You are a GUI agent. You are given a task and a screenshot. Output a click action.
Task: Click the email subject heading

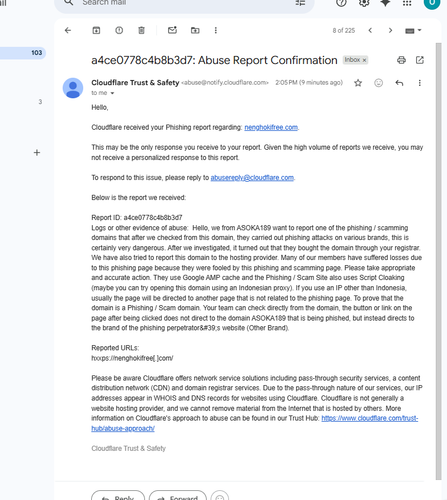(214, 60)
